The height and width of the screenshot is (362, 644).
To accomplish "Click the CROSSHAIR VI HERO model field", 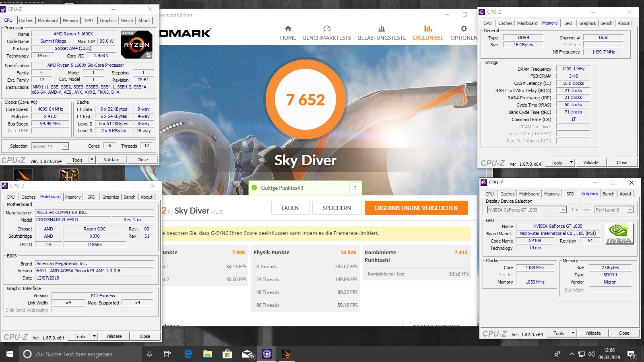I will pyautogui.click(x=73, y=220).
